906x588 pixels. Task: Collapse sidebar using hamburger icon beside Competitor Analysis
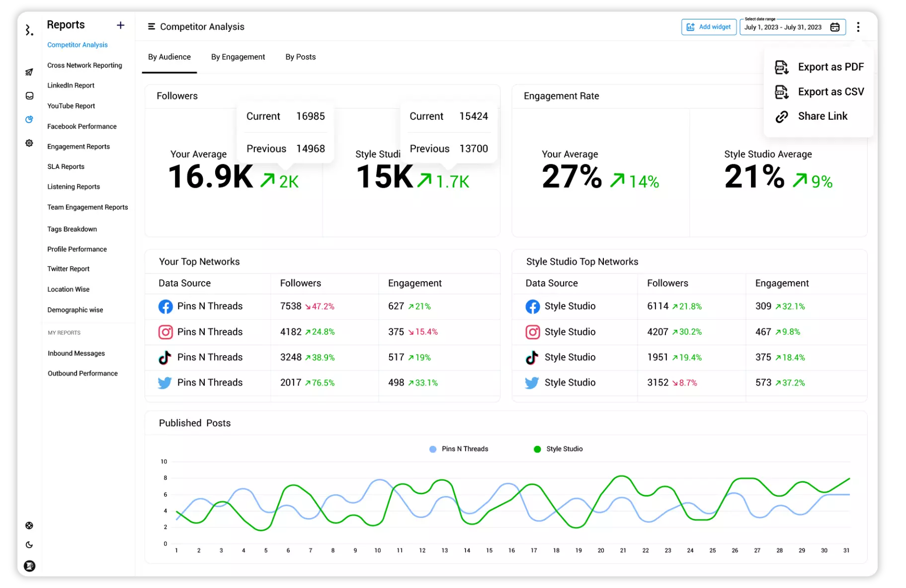click(151, 27)
